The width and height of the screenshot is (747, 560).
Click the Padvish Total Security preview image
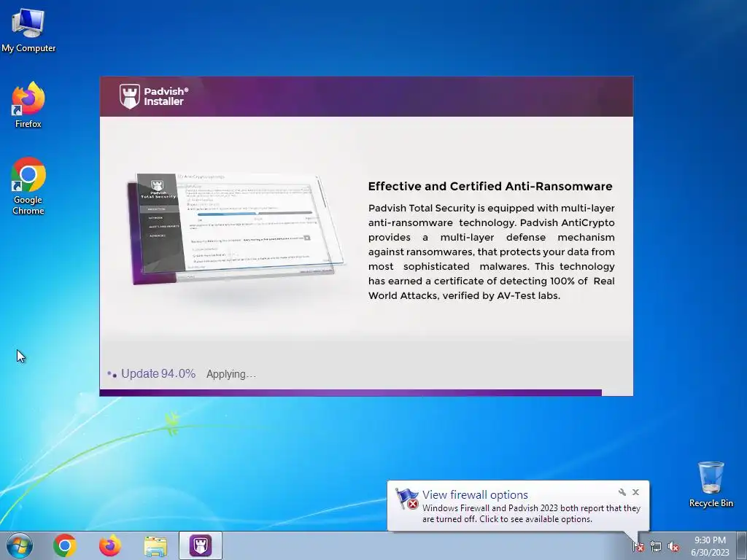236,228
